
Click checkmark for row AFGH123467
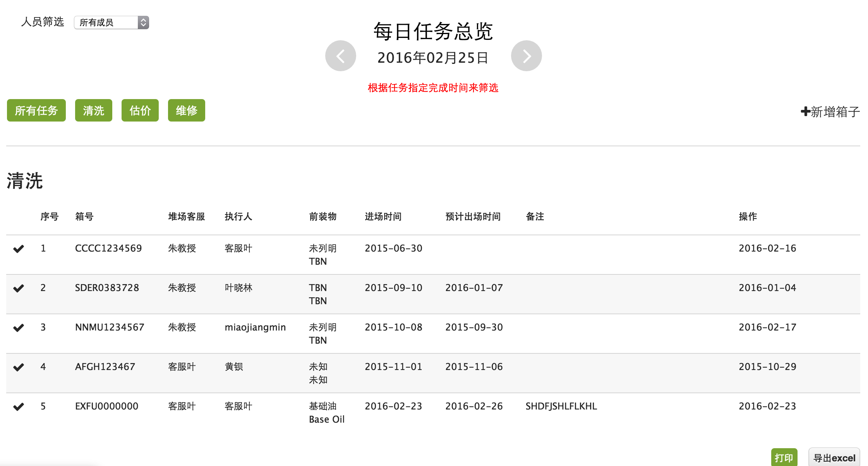pyautogui.click(x=19, y=367)
